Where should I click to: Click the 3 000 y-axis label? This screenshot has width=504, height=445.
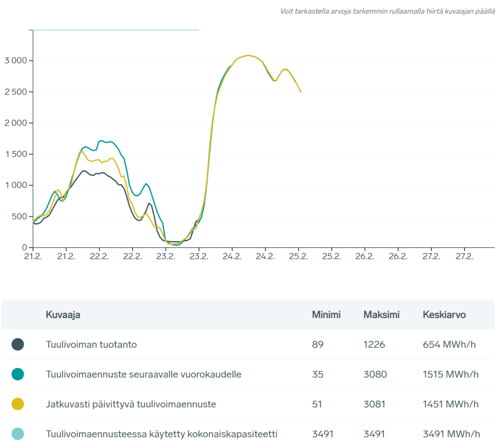pos(15,61)
